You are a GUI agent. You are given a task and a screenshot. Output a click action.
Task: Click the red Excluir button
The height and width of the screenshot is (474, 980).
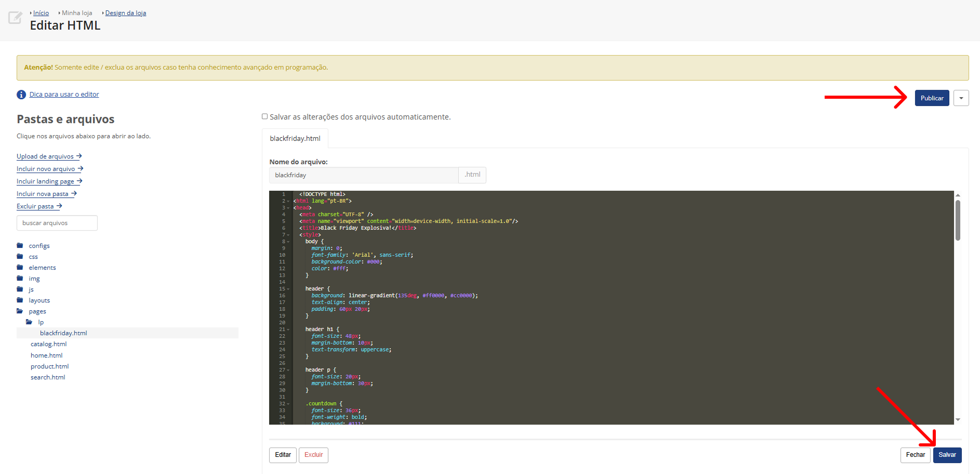click(x=313, y=455)
